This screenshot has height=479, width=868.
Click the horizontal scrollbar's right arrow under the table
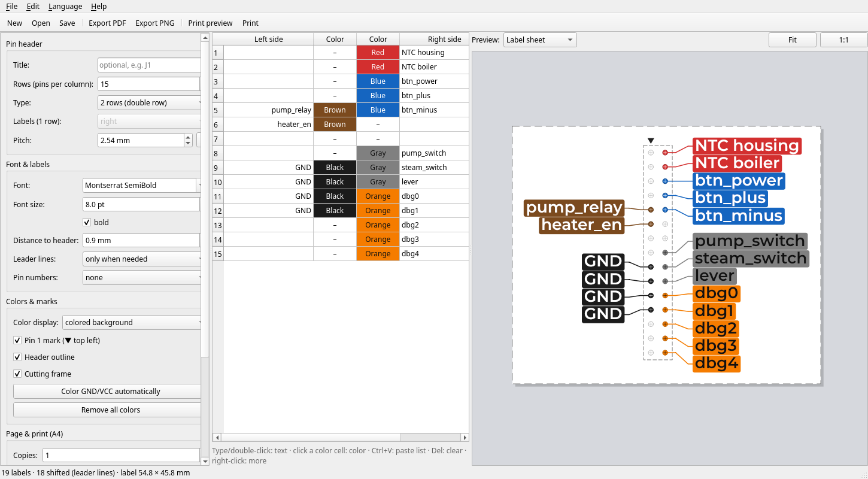point(465,438)
